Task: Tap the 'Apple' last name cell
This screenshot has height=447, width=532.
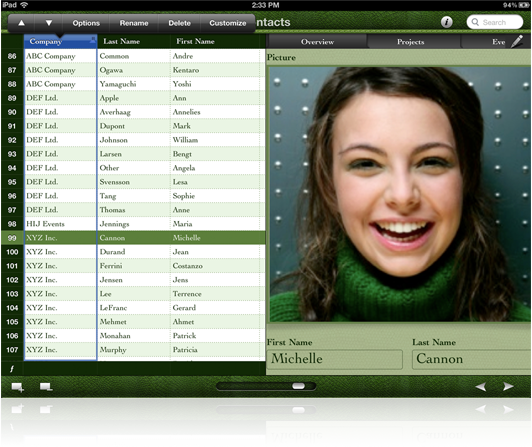Action: [x=134, y=98]
